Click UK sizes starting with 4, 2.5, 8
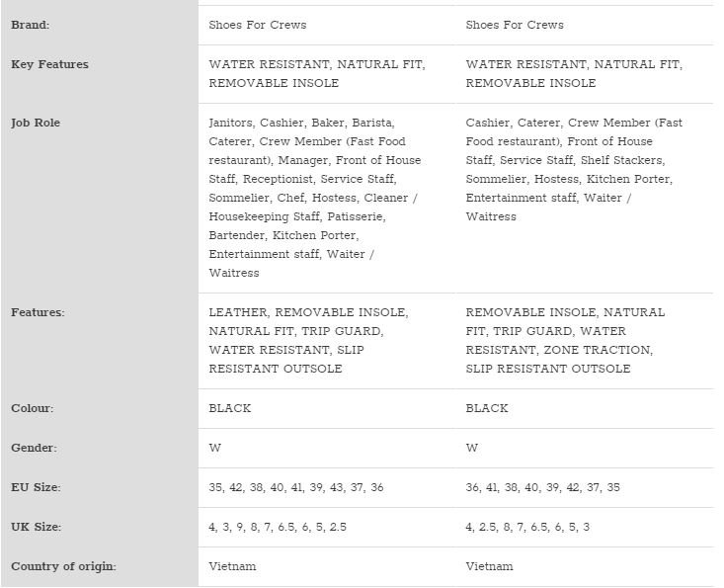 point(527,527)
